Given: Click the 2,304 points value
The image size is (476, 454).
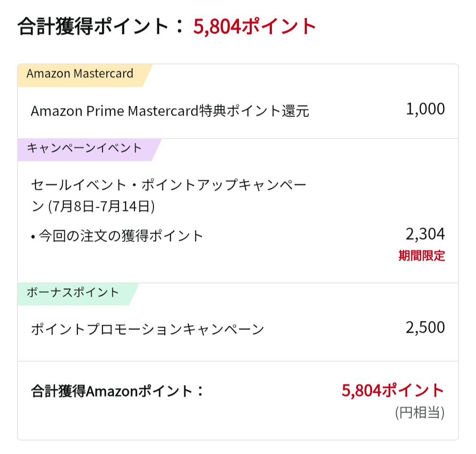Looking at the screenshot, I should coord(425,234).
